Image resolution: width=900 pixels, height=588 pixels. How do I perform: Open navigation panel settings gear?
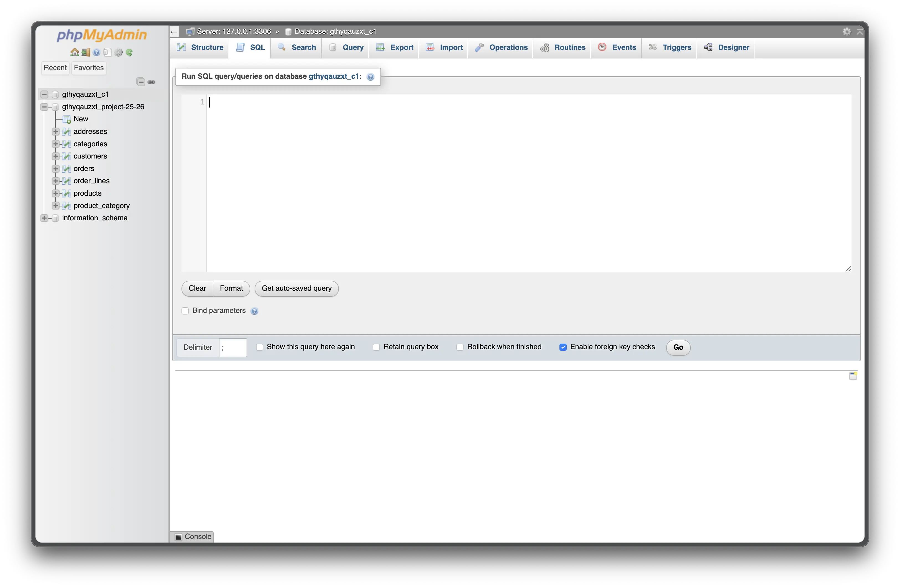click(x=118, y=52)
